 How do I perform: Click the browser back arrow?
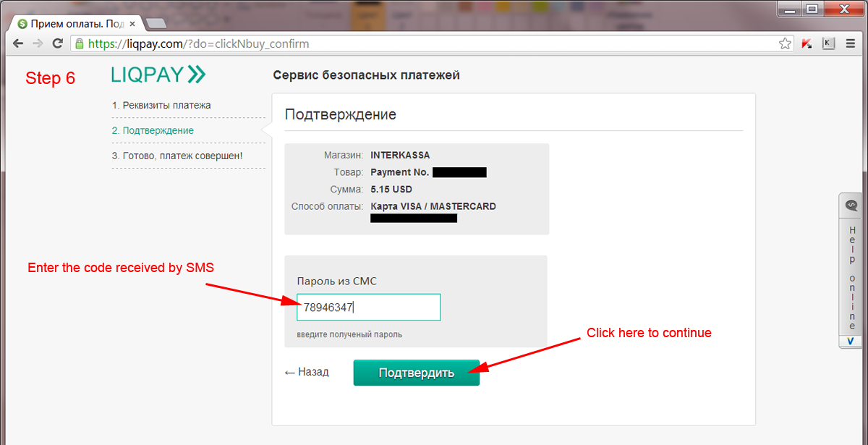[x=17, y=43]
